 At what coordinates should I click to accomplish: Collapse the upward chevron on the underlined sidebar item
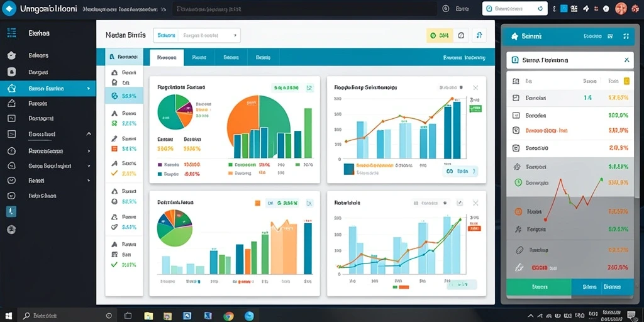[89, 134]
